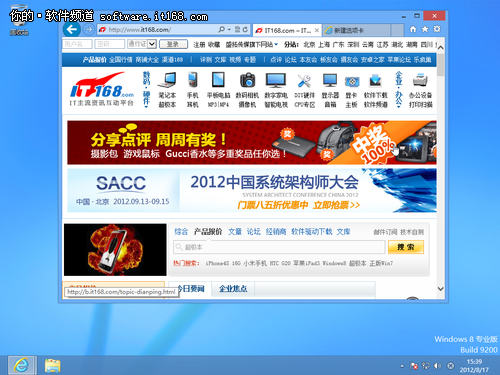Open Favorites star icon
This screenshot has height=375, width=500.
(x=425, y=29)
